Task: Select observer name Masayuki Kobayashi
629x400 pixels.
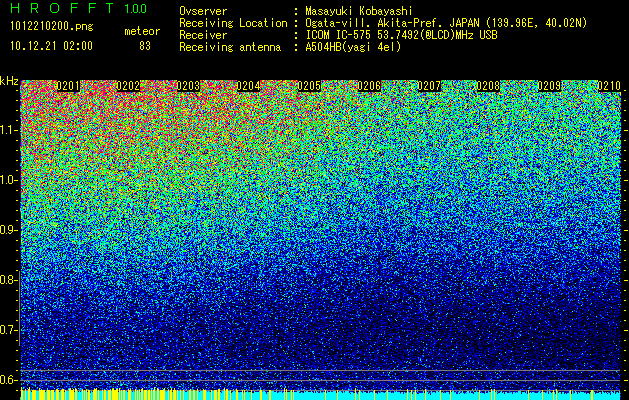Action: click(359, 11)
